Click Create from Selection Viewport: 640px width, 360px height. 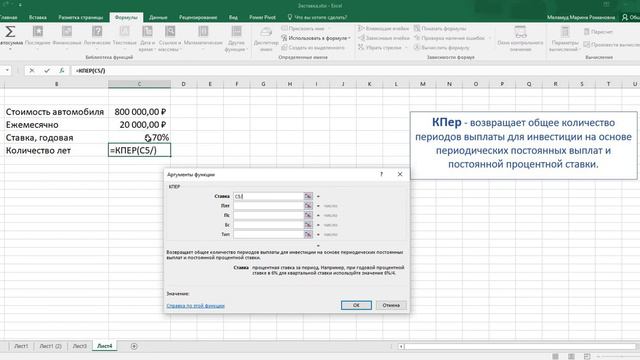[x=313, y=48]
